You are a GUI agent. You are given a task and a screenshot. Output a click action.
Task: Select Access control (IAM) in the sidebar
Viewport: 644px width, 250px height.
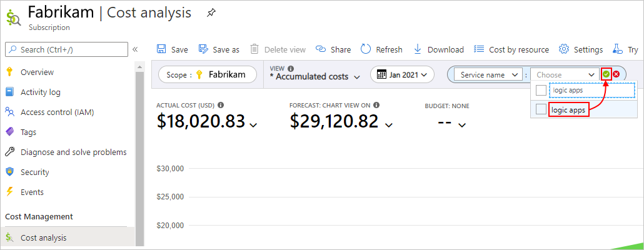pyautogui.click(x=56, y=112)
